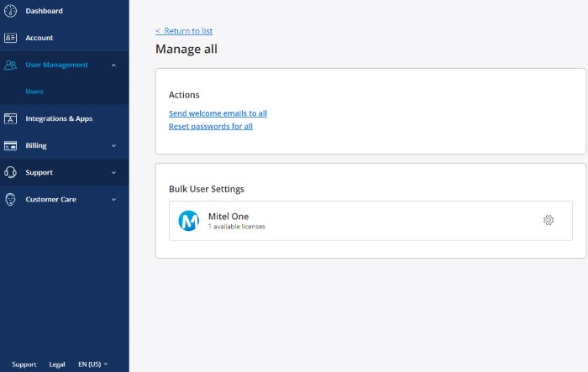Click the Dashboard gauge icon
Viewport: 588px width, 372px height.
[x=11, y=11]
